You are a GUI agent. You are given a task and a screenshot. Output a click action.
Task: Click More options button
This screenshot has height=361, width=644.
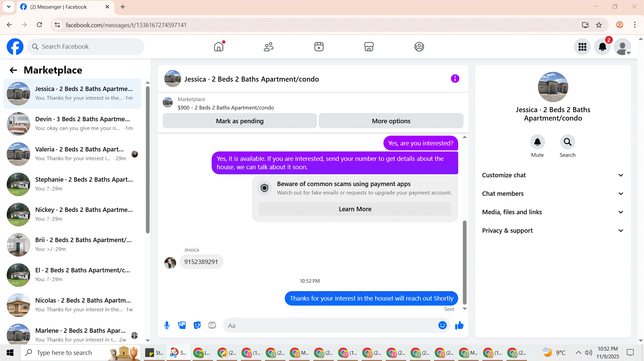click(391, 121)
